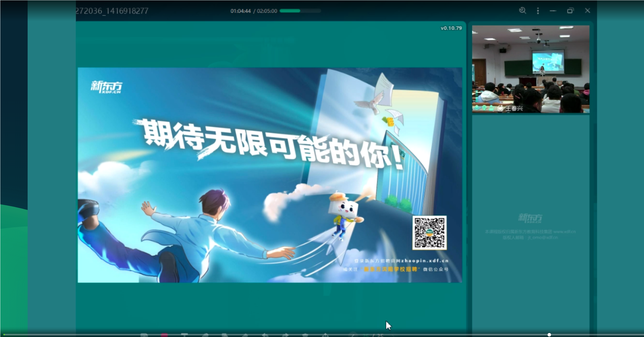Close the recording player window

click(587, 11)
